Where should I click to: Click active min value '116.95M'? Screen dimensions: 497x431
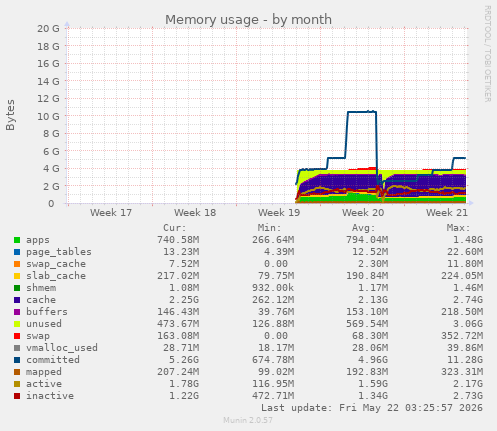tap(273, 384)
